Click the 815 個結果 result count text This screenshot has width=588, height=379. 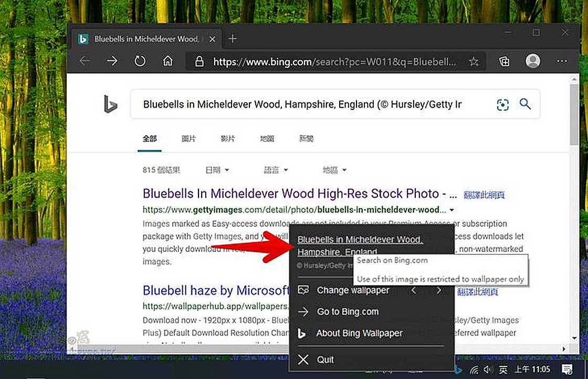[x=161, y=170]
